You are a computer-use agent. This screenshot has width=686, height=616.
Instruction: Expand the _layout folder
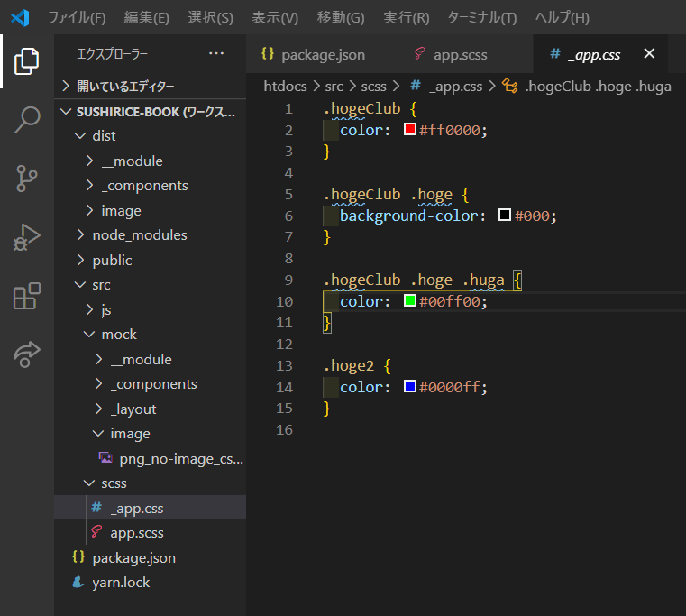point(150,409)
